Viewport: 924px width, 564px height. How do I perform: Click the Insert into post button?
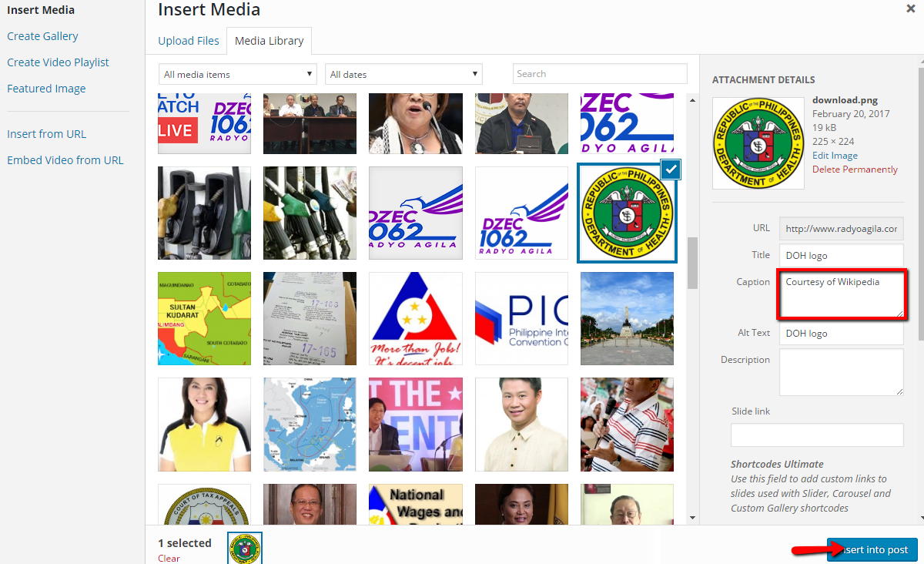click(x=872, y=549)
